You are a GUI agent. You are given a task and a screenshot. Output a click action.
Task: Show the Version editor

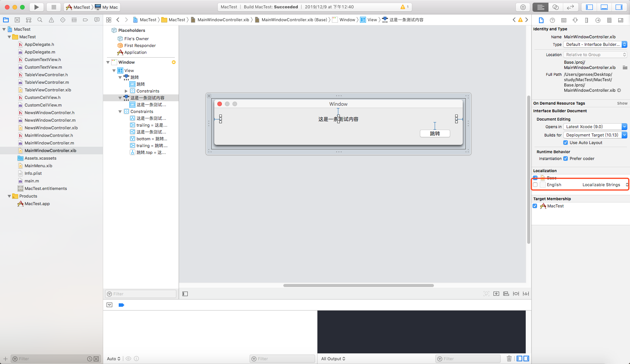[x=570, y=7]
